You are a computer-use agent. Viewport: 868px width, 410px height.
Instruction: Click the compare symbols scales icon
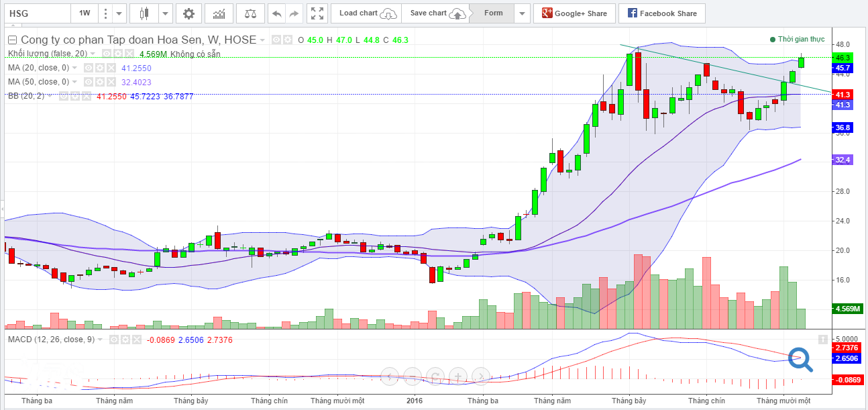pos(250,13)
